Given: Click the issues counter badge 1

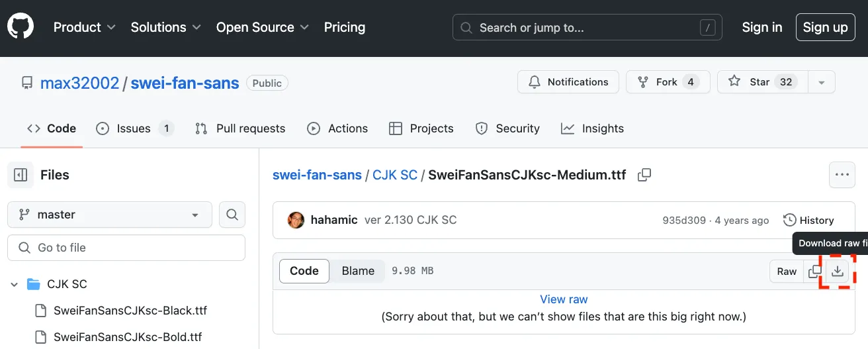Looking at the screenshot, I should point(166,128).
